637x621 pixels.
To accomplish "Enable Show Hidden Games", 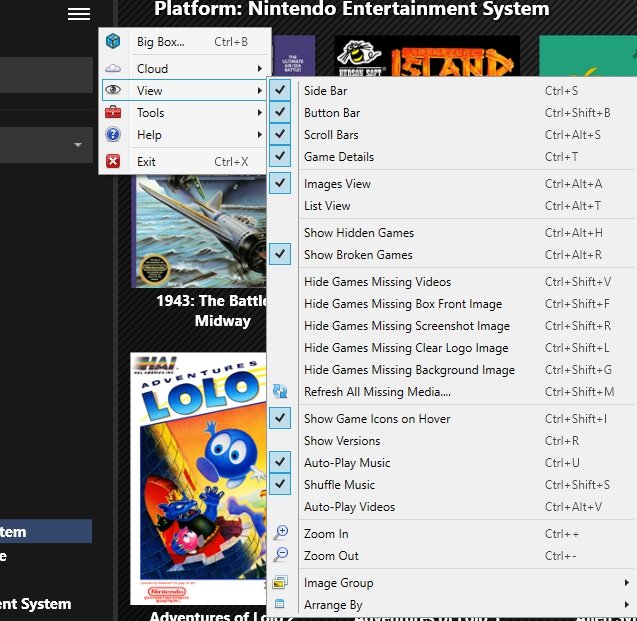I will point(452,233).
